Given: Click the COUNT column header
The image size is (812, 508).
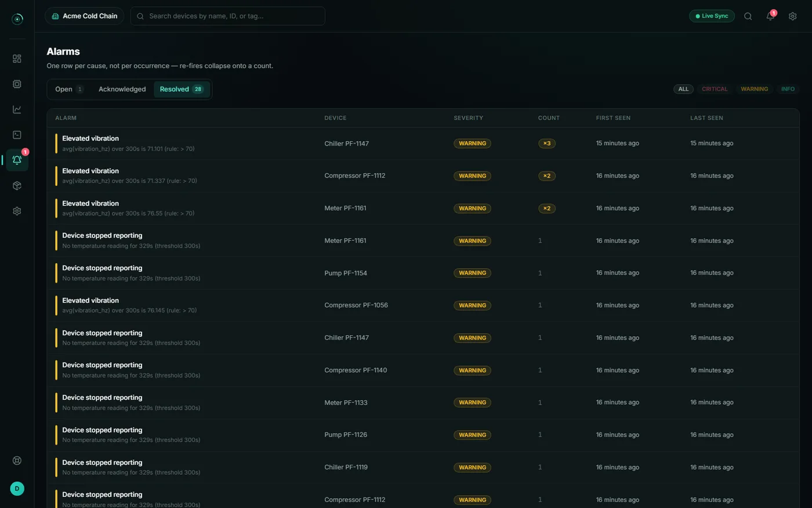Looking at the screenshot, I should 549,118.
